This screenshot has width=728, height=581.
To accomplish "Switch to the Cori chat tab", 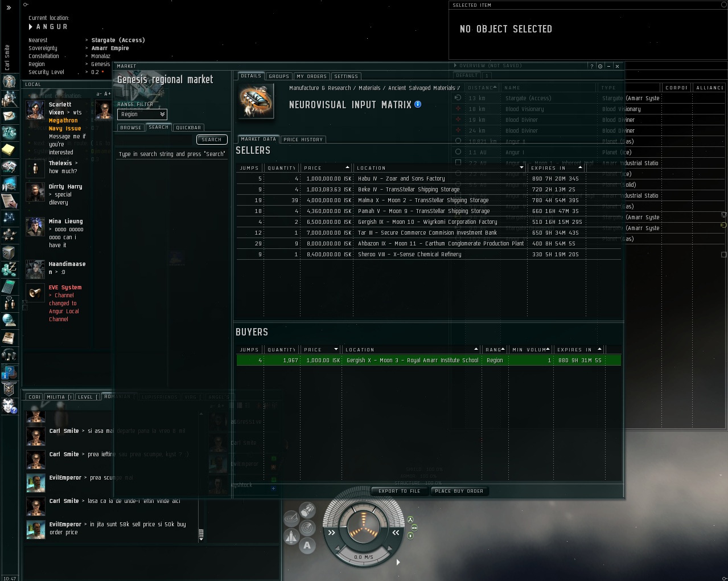I will click(x=35, y=397).
